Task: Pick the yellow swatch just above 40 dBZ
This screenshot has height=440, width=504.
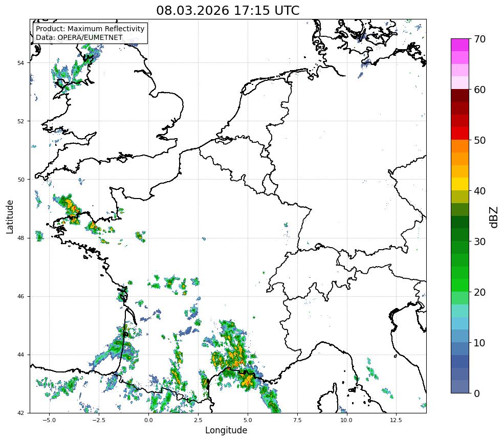Action: (460, 184)
